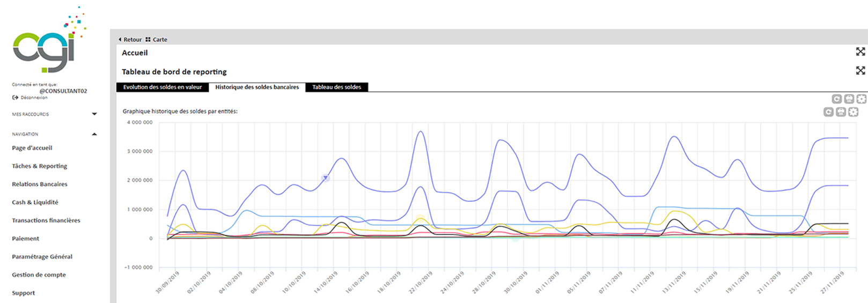Switch to Evolution des soldes en valeur tab
The width and height of the screenshot is (868, 303).
coord(163,87)
